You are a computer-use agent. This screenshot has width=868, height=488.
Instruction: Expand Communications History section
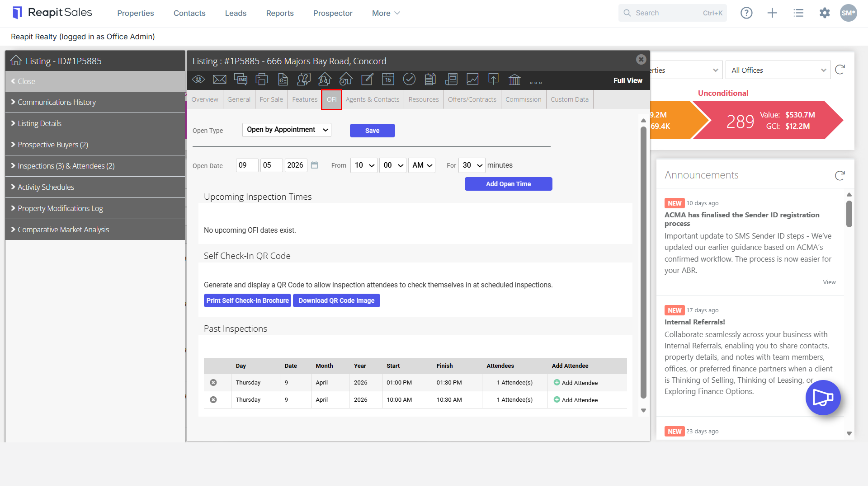(x=95, y=102)
